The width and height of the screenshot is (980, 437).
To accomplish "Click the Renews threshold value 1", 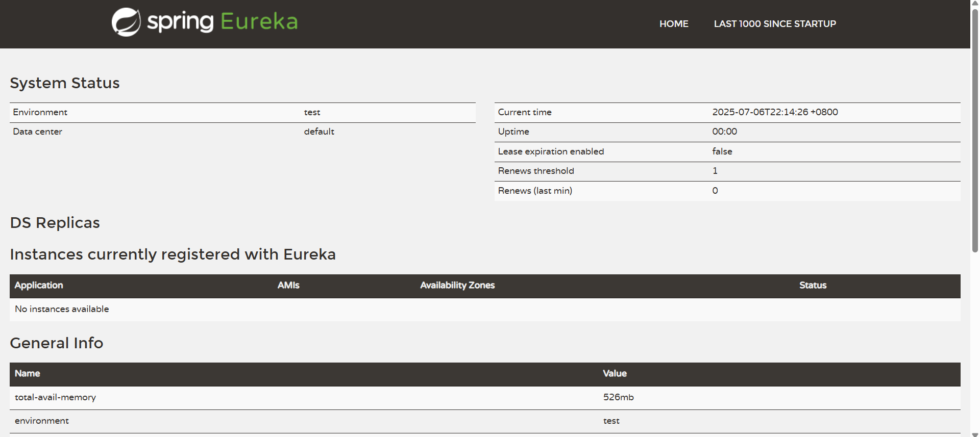I will pyautogui.click(x=715, y=171).
